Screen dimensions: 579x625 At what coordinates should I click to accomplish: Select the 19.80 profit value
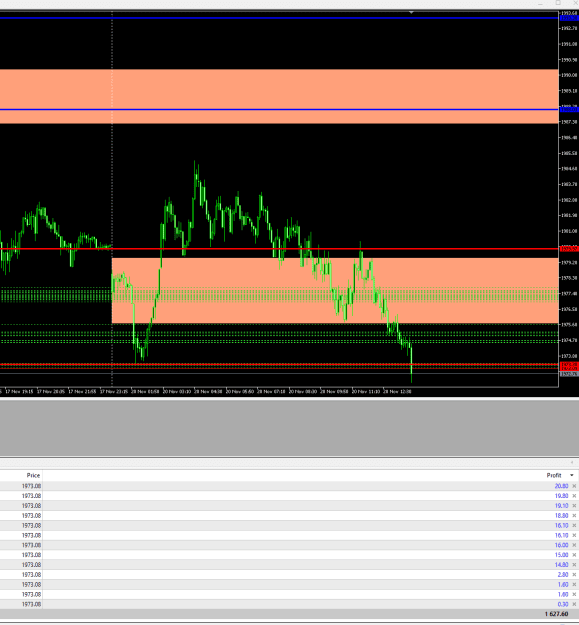click(561, 496)
